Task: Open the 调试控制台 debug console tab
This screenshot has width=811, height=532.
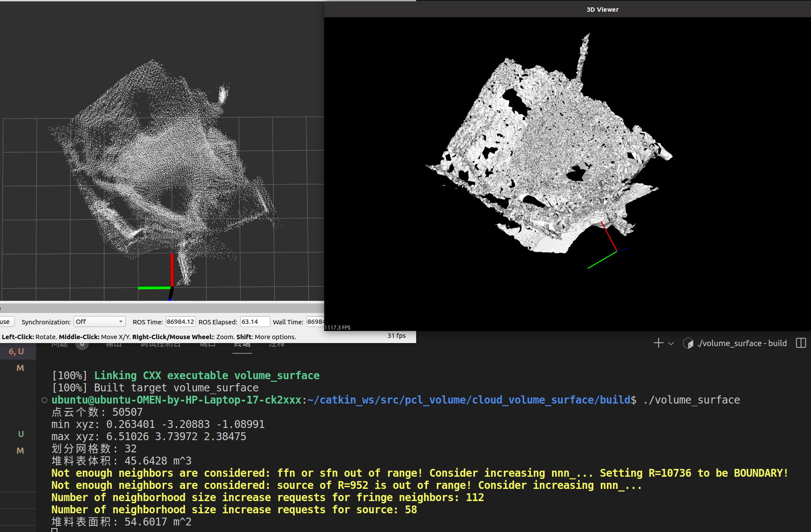Action: [160, 345]
